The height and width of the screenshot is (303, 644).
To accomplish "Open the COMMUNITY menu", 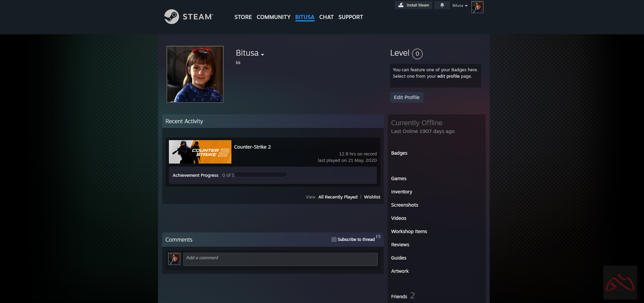I will click(273, 17).
